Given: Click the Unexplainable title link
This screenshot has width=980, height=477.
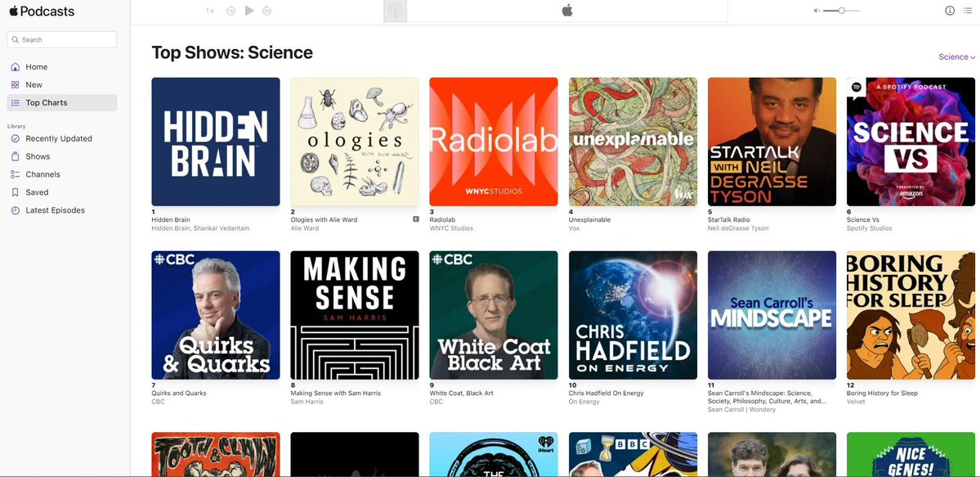Looking at the screenshot, I should [589, 220].
